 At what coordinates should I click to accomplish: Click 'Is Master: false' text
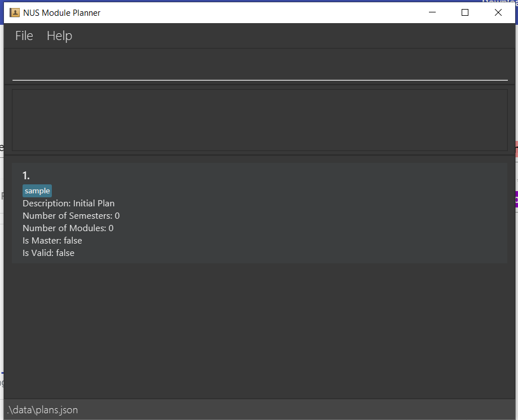click(52, 241)
